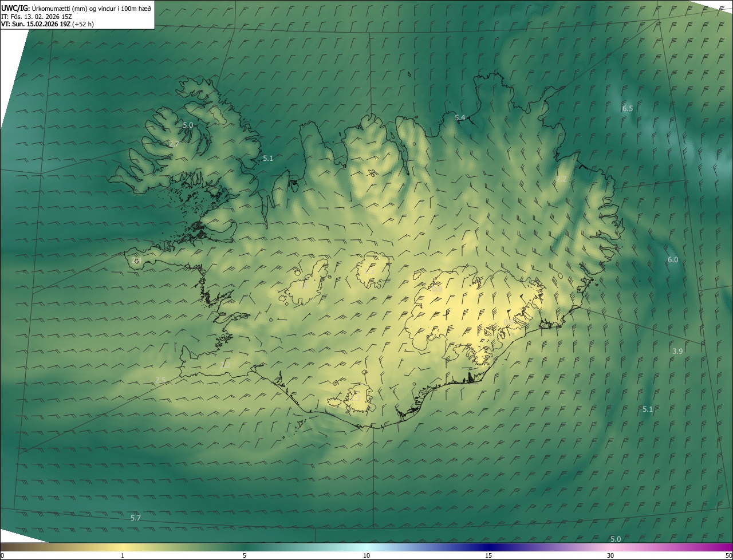Click the 5.1 value in Húnaflói bay
Screen dimensions: 733x560
268,158
